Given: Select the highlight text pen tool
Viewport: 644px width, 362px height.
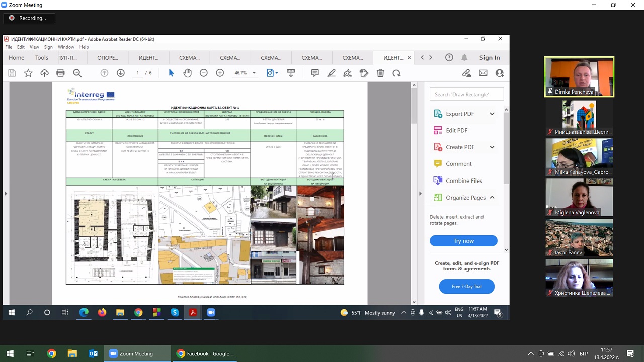Looking at the screenshot, I should (331, 73).
